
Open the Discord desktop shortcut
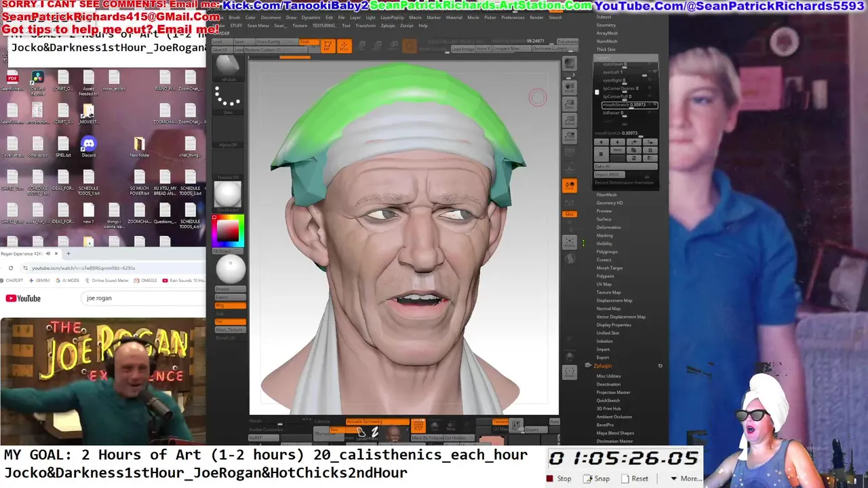89,146
